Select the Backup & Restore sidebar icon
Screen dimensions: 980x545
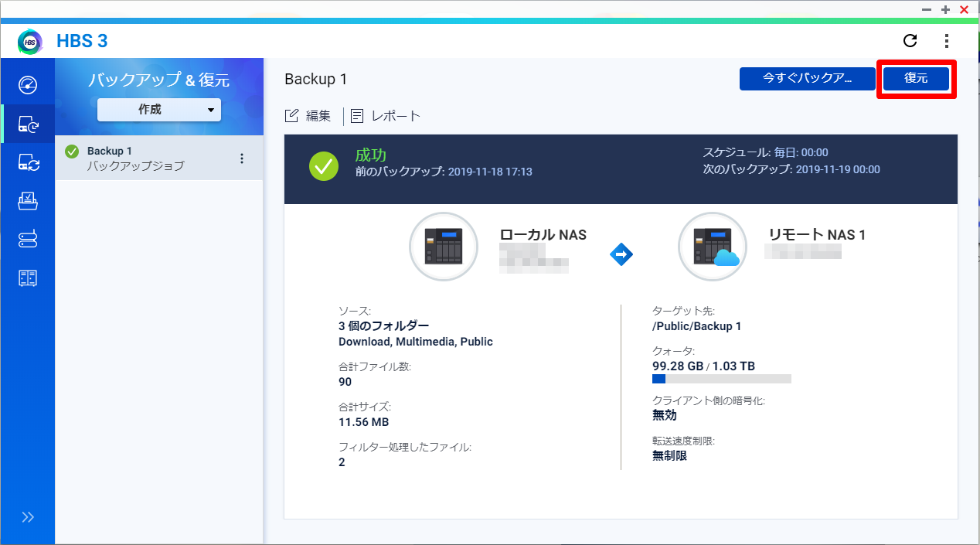28,124
